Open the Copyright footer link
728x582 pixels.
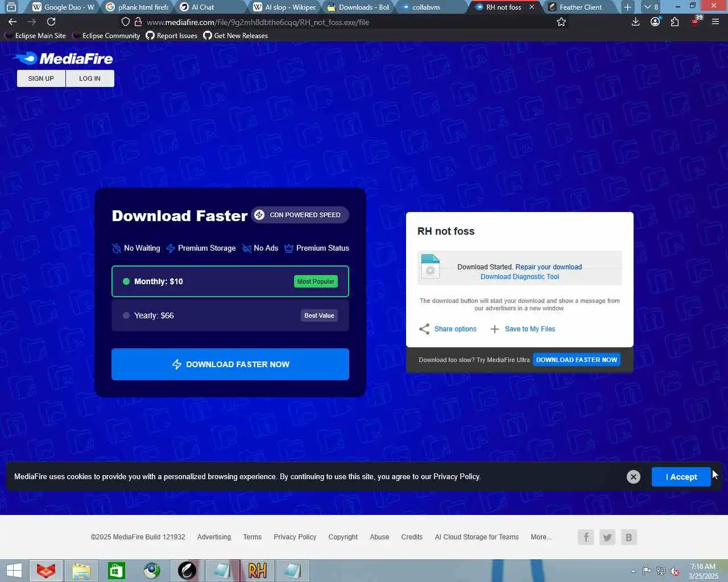coord(343,537)
